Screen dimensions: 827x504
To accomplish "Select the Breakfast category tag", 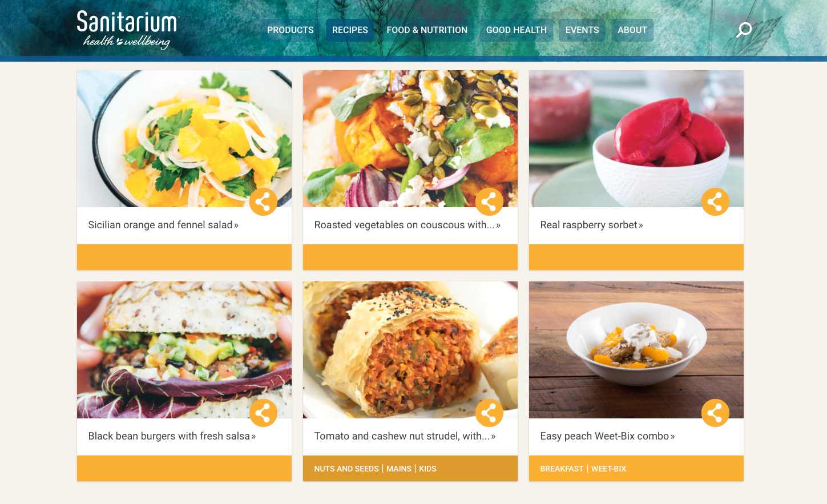I will 562,469.
